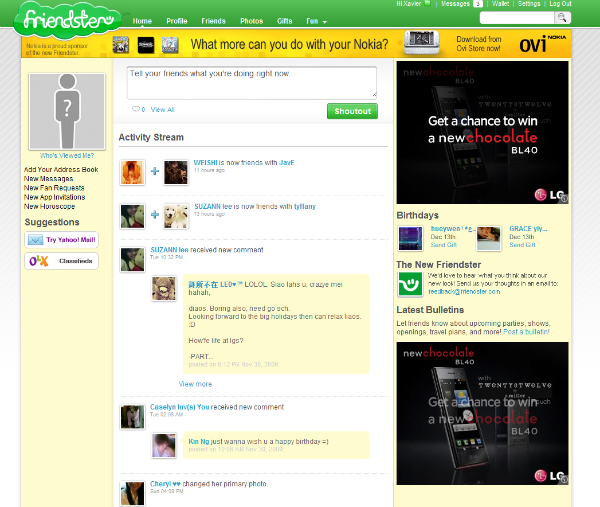This screenshot has height=507, width=600.
Task: Click the plus icon in WEISHI's friend update
Action: click(x=155, y=172)
